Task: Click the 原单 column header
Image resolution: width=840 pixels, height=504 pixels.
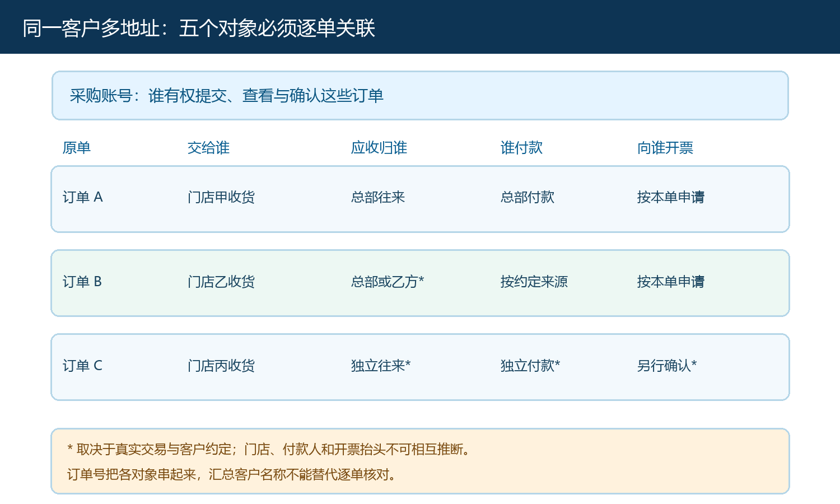Action: tap(77, 148)
